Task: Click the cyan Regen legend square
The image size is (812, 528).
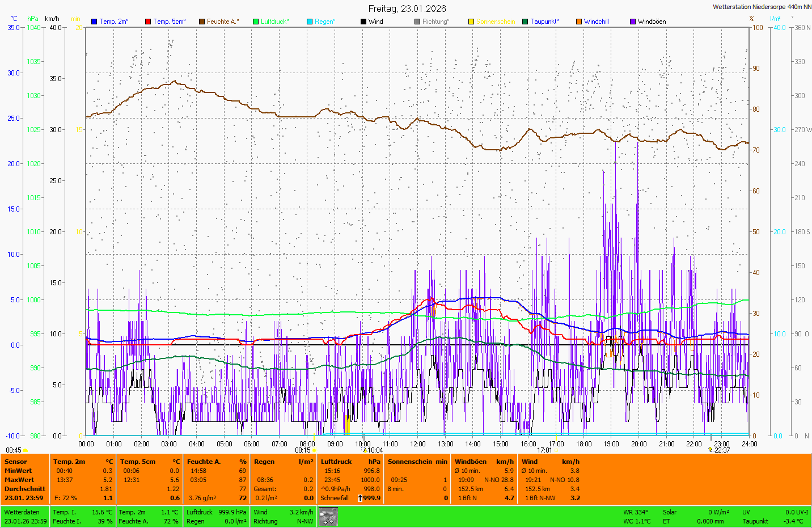Action: tap(310, 22)
